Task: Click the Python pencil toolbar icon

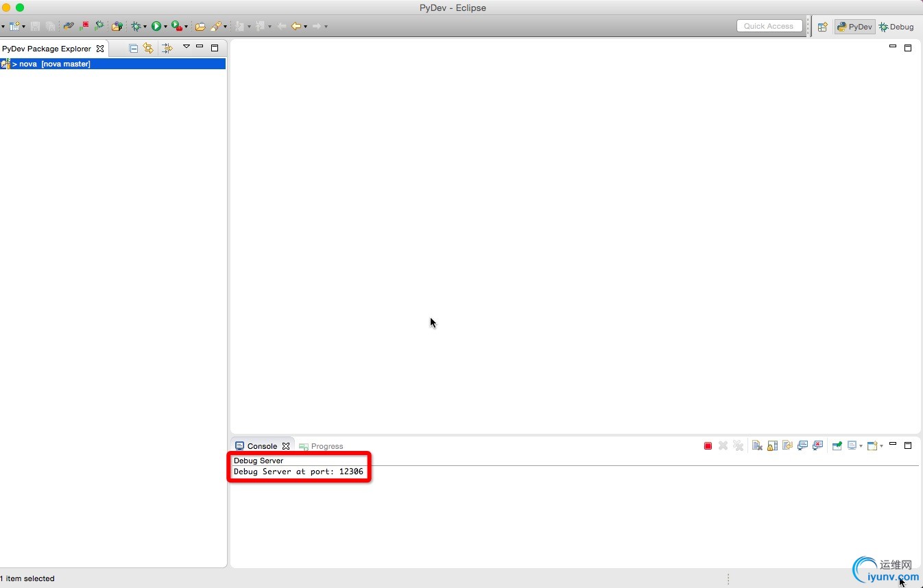Action: click(69, 26)
